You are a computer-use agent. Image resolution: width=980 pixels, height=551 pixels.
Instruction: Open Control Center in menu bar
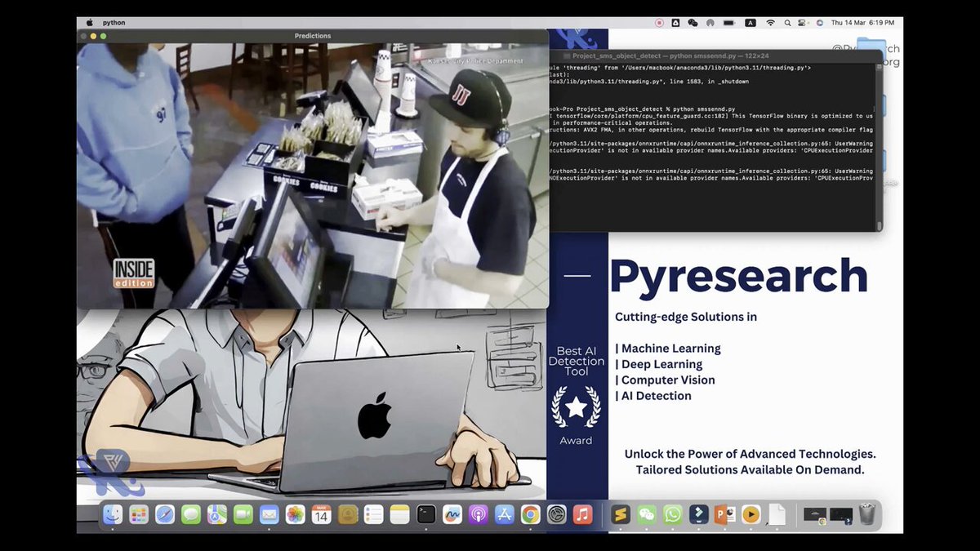803,23
